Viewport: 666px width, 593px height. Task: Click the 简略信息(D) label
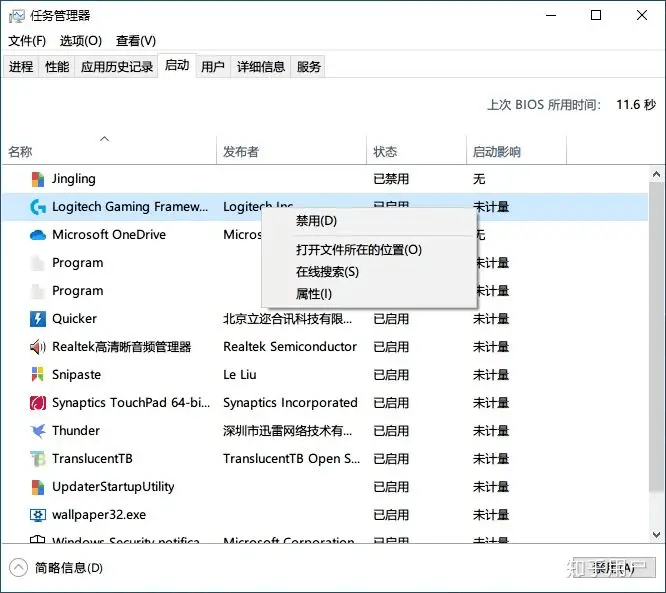tap(68, 568)
